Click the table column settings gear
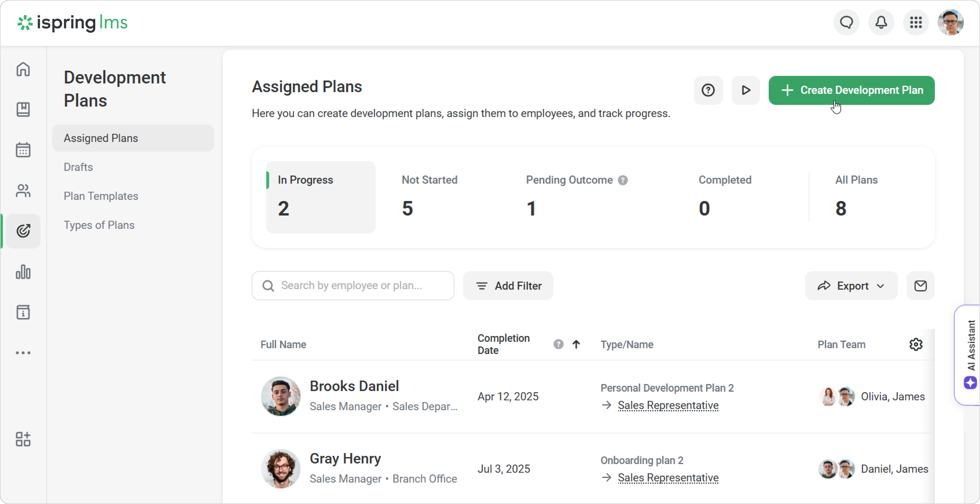980x504 pixels. coord(916,344)
